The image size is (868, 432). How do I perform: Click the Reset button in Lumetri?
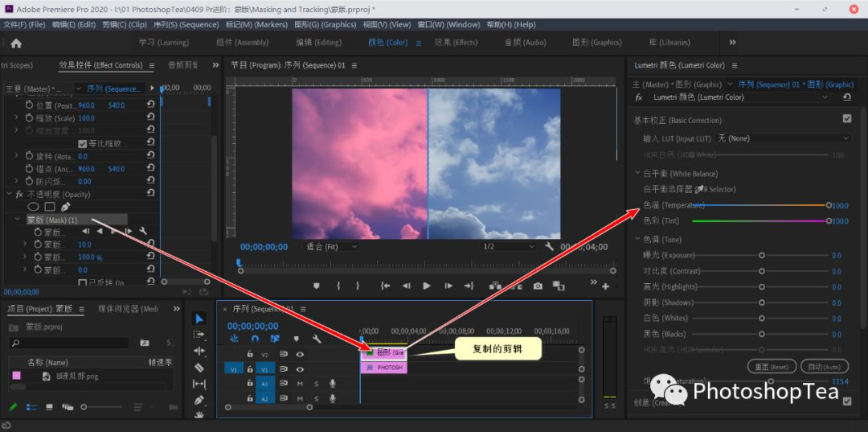pyautogui.click(x=771, y=367)
